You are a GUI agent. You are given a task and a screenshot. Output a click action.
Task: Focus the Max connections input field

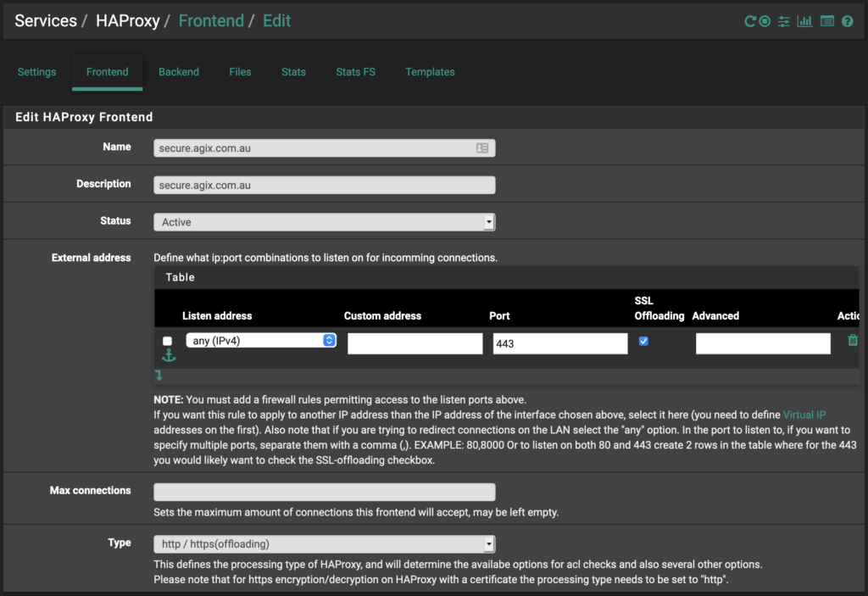point(324,492)
